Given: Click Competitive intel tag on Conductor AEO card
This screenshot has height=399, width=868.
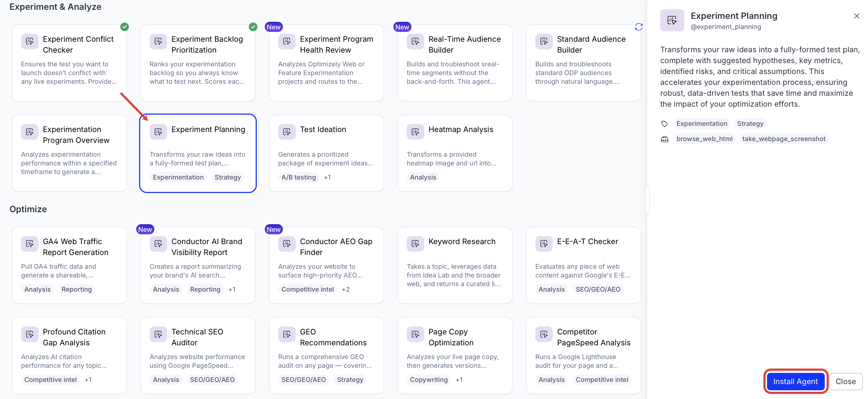Looking at the screenshot, I should (x=308, y=289).
